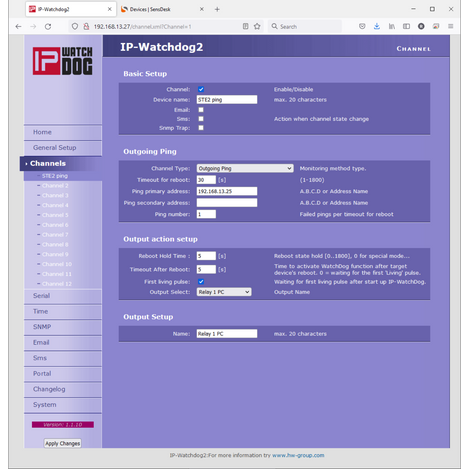Select Channel 7 in sidebar
The height and width of the screenshot is (469, 469).
pyautogui.click(x=55, y=235)
